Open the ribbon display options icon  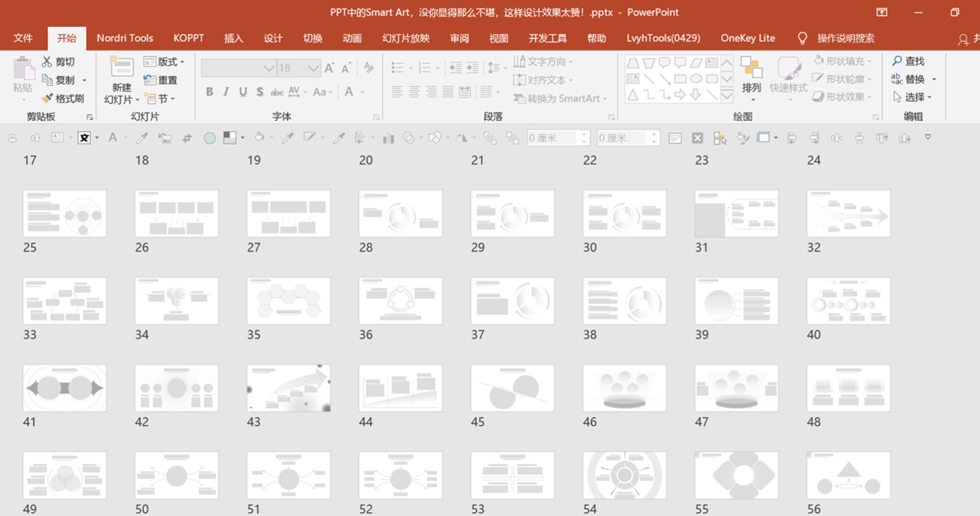(x=882, y=12)
